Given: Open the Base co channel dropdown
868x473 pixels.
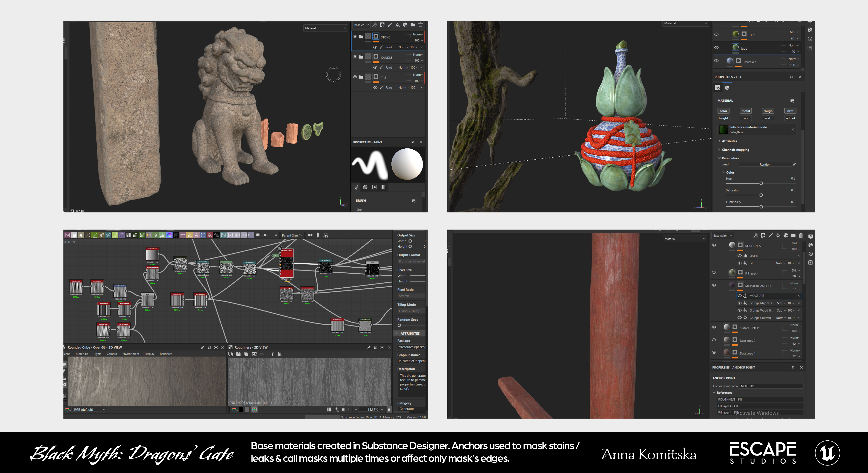Looking at the screenshot, I should pyautogui.click(x=361, y=25).
